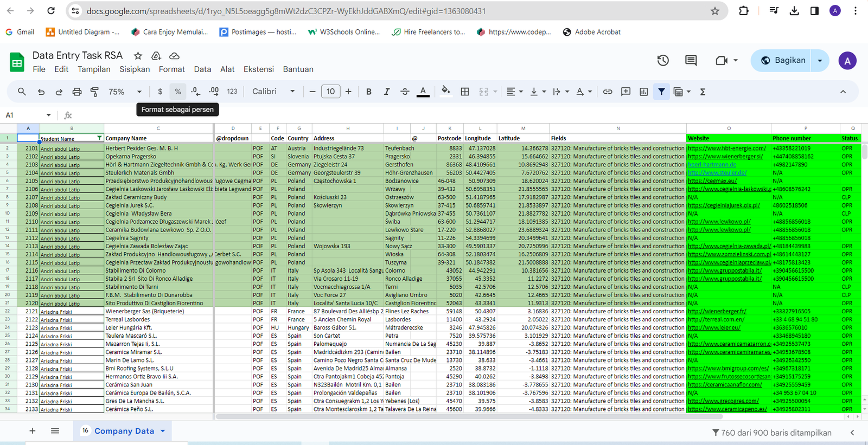
Task: Open the Bantuan menu
Action: coord(298,69)
